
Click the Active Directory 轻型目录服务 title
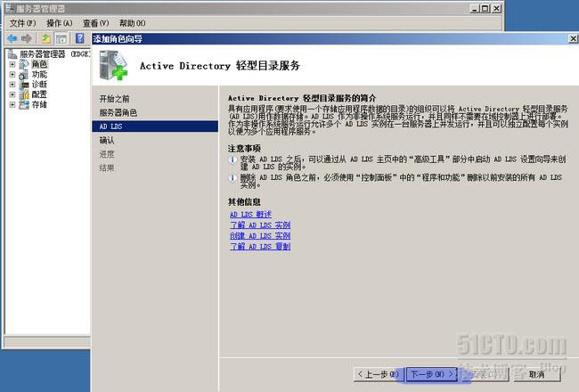[220, 66]
